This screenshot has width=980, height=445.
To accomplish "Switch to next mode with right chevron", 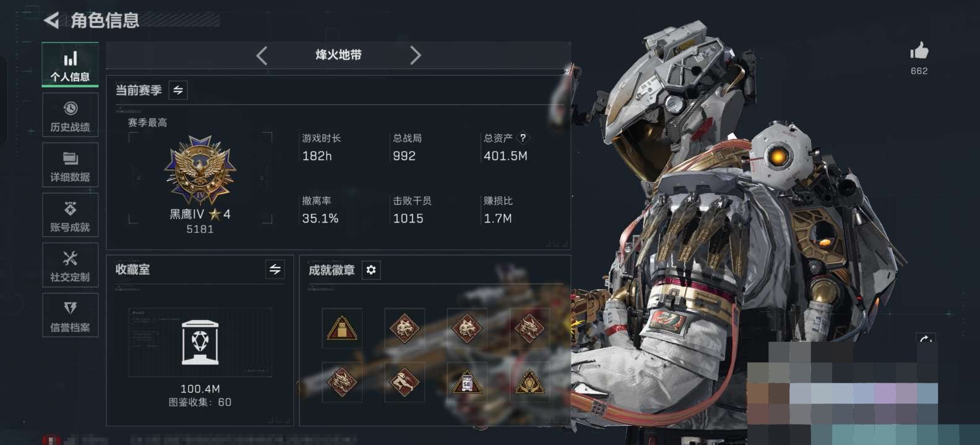I will tap(415, 56).
